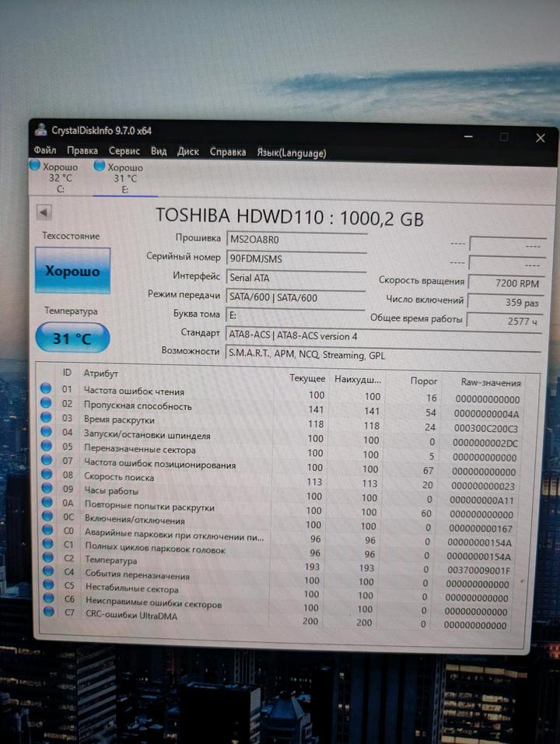Click raw value 00370009001F
The height and width of the screenshot is (744, 560).
[478, 570]
